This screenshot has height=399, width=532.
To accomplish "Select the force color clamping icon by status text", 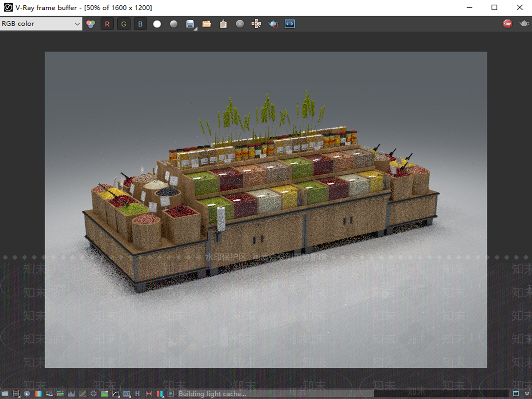I will click(x=171, y=394).
